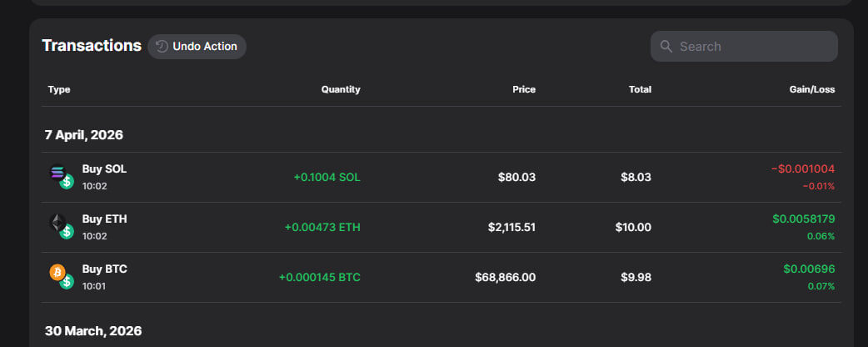Click the +0.1004 SOL quantity
This screenshot has height=347, width=868.
click(327, 177)
